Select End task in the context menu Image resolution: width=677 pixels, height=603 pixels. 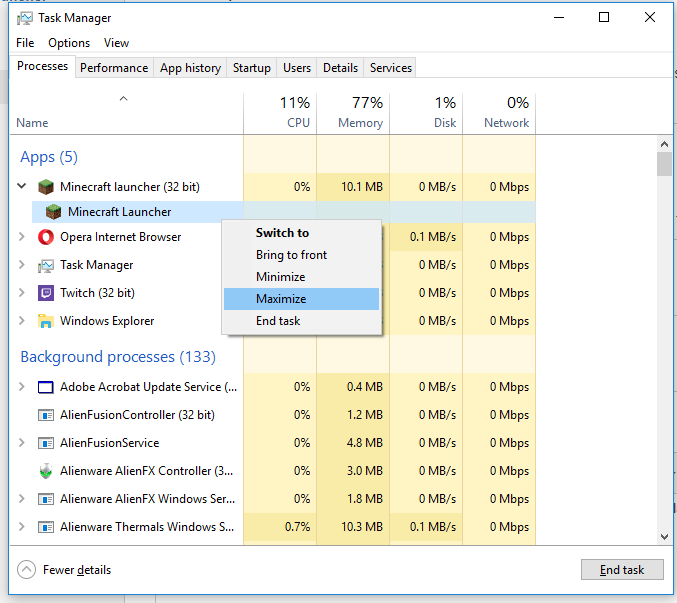[x=278, y=321]
